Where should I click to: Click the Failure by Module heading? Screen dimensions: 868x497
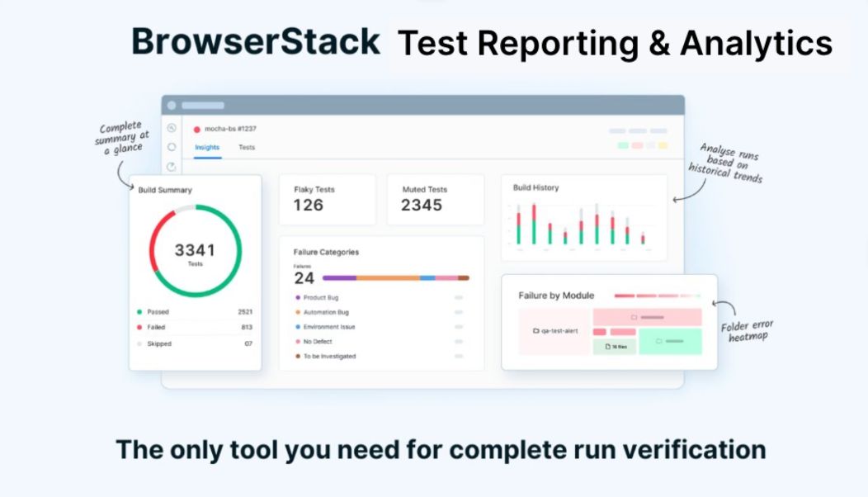(556, 296)
